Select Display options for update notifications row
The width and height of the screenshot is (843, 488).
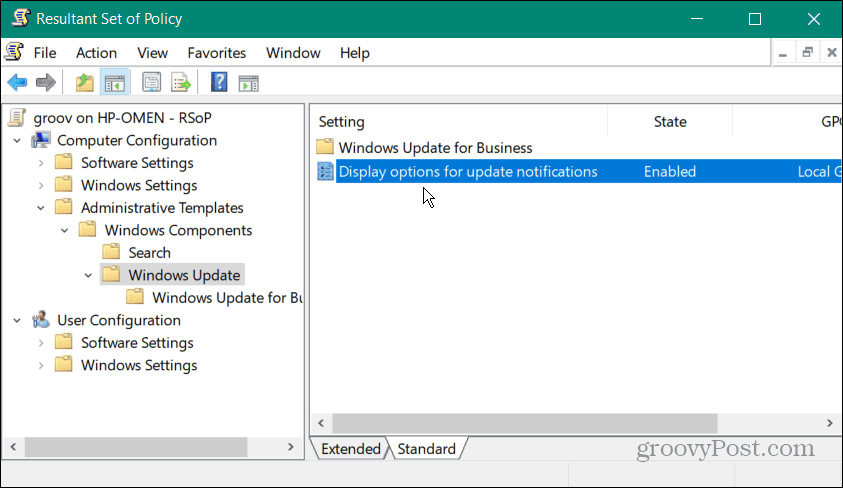[x=578, y=171]
